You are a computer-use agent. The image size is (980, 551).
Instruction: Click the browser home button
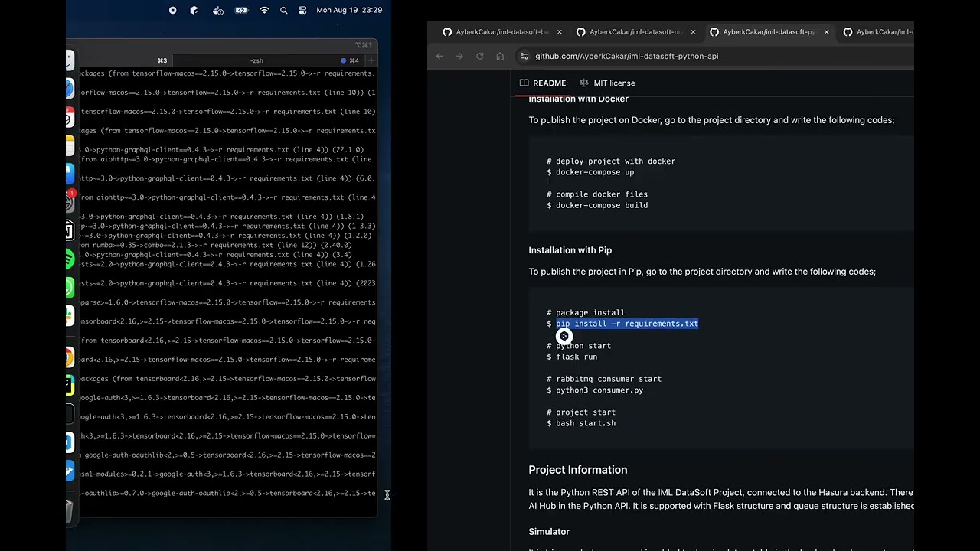click(500, 56)
